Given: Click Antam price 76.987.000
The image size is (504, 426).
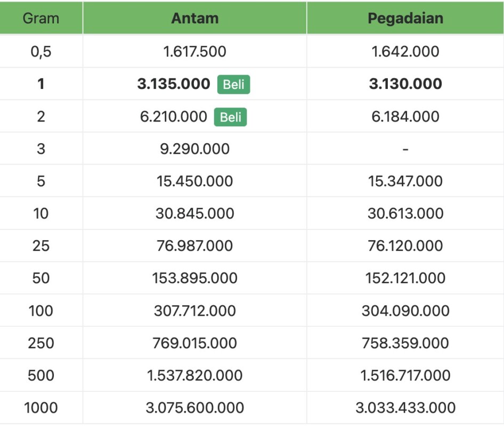Looking at the screenshot, I should (x=194, y=246).
